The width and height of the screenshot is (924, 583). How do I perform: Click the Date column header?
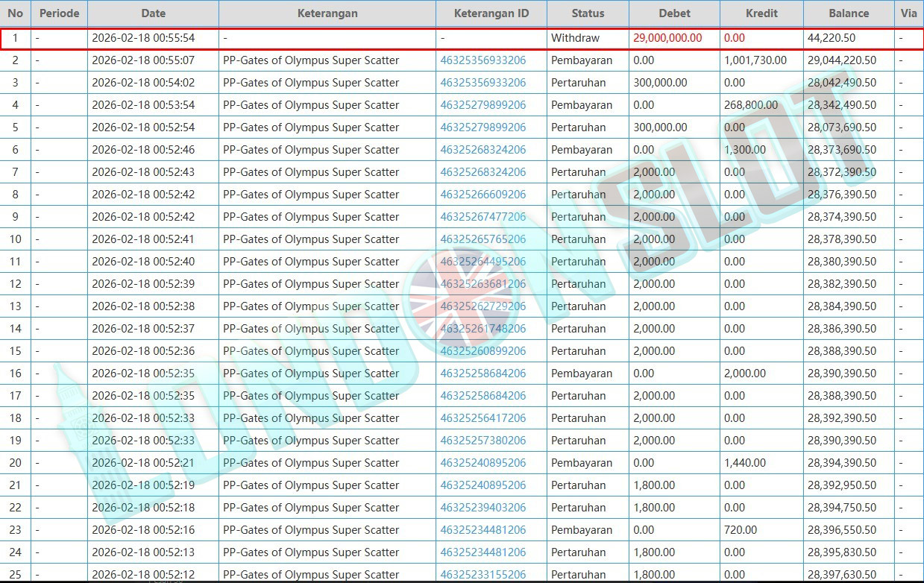tap(153, 13)
